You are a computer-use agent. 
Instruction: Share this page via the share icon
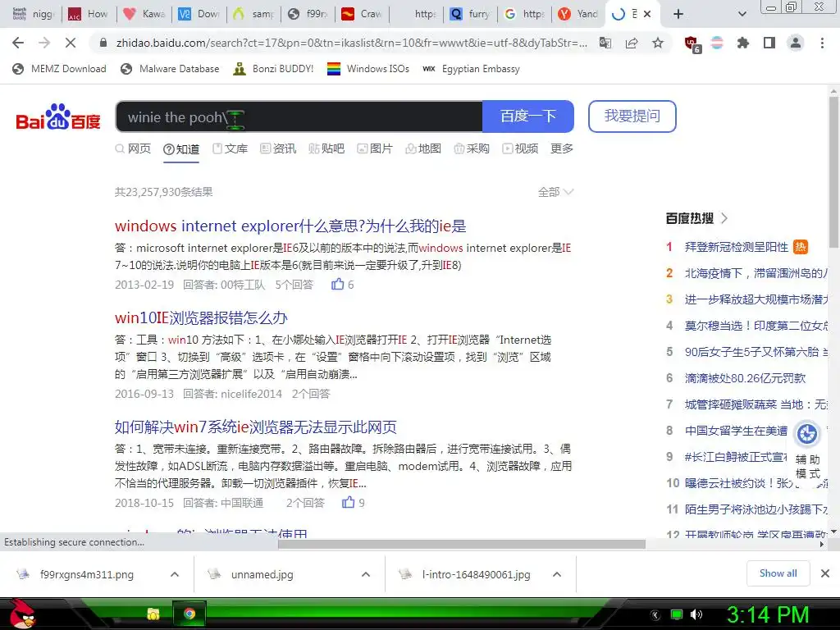tap(632, 43)
